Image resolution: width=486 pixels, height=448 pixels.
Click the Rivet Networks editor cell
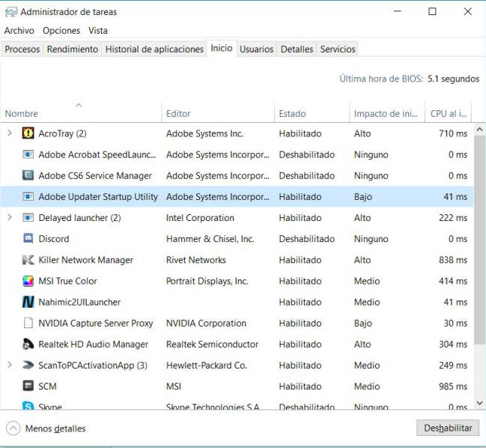(x=196, y=260)
